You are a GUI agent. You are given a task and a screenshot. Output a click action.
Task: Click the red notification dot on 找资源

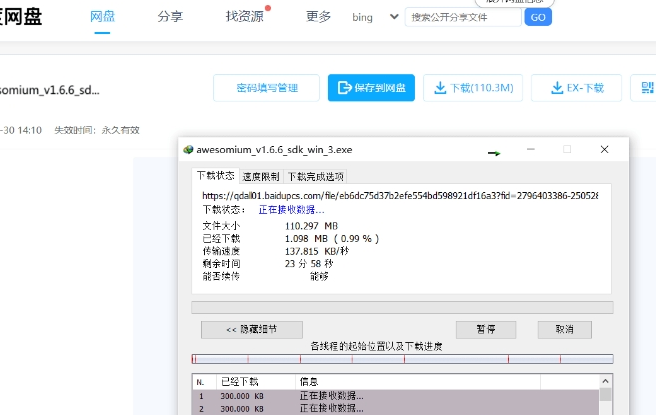click(x=268, y=8)
